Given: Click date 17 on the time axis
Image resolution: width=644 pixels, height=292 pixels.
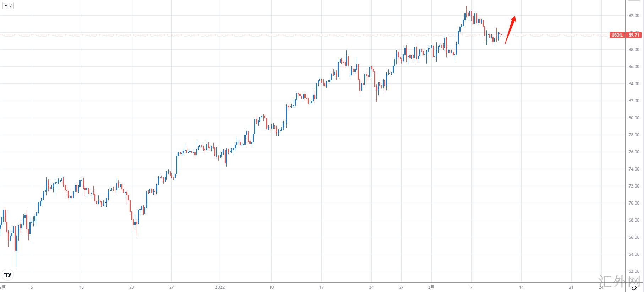Looking at the screenshot, I should pyautogui.click(x=321, y=287).
